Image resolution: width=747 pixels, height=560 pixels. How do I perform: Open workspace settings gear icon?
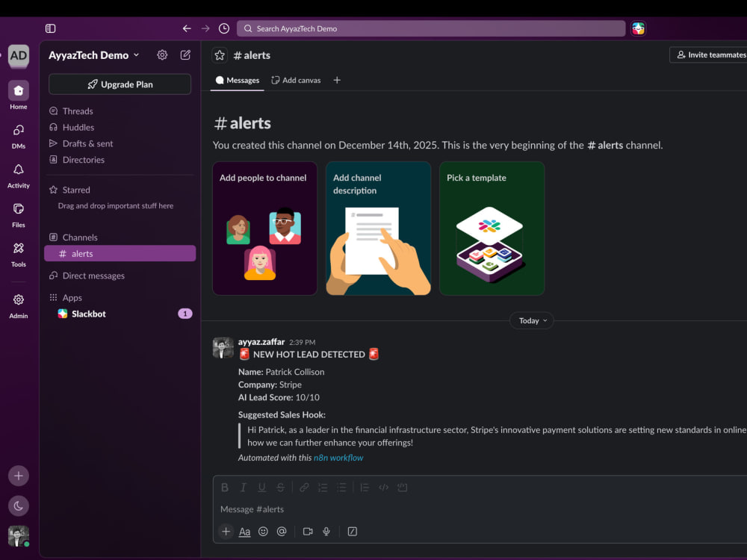point(162,55)
